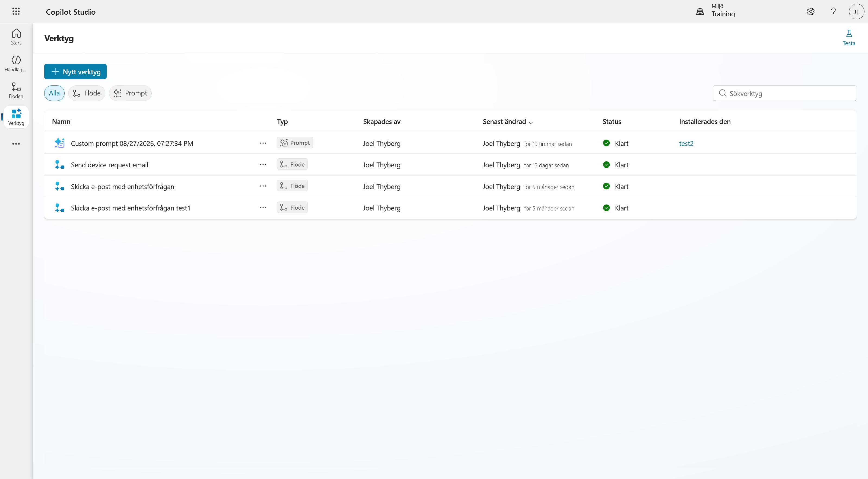868x479 pixels.
Task: Filter tools by Prompt
Action: (x=130, y=93)
